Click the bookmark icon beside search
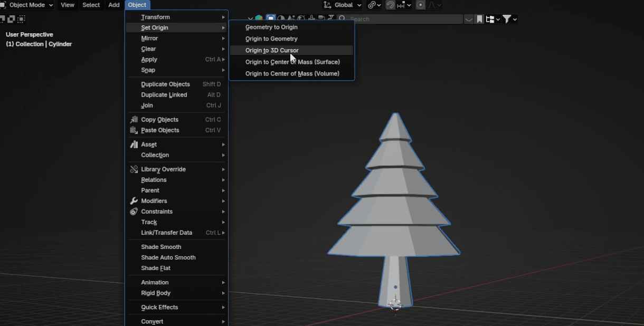Image resolution: width=644 pixels, height=326 pixels. [479, 19]
